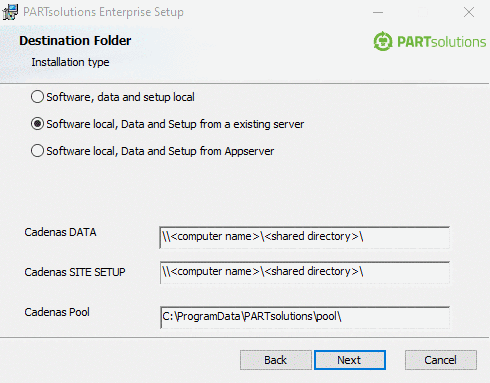This screenshot has width=490, height=383.
Task: Click the Cadenas Pool path field
Action: point(305,317)
